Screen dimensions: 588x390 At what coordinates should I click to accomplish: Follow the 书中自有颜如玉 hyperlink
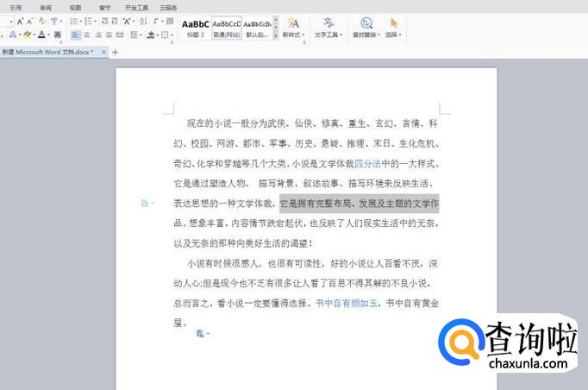[x=346, y=303]
